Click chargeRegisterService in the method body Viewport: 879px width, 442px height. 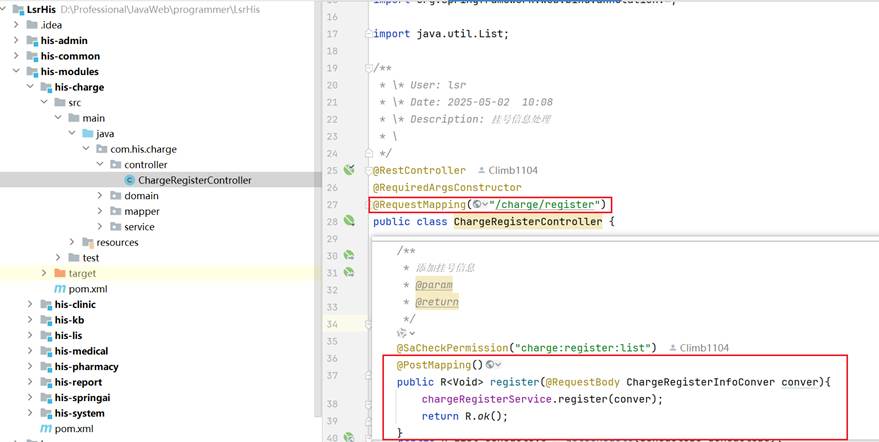(487, 399)
